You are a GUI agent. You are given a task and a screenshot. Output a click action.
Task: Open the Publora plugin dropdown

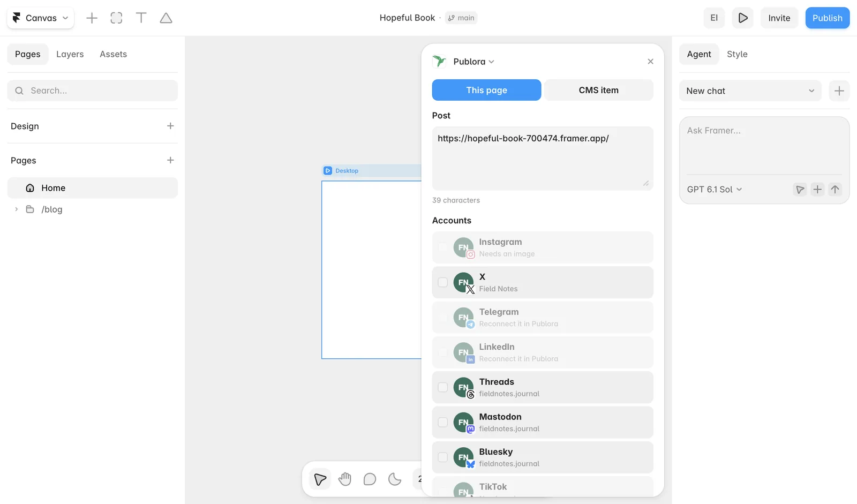click(473, 62)
